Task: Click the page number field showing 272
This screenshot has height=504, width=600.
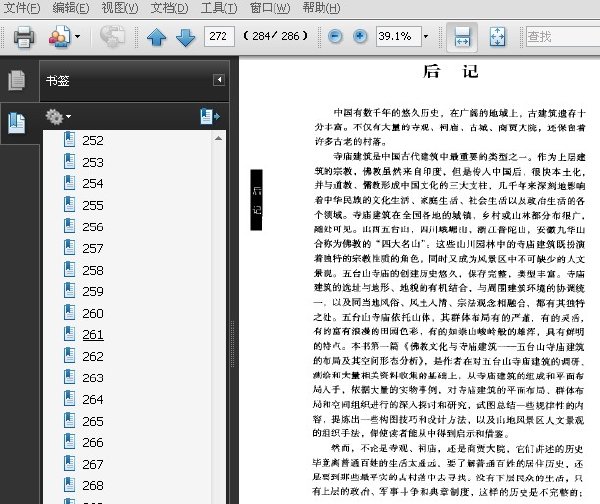Action: pyautogui.click(x=219, y=36)
